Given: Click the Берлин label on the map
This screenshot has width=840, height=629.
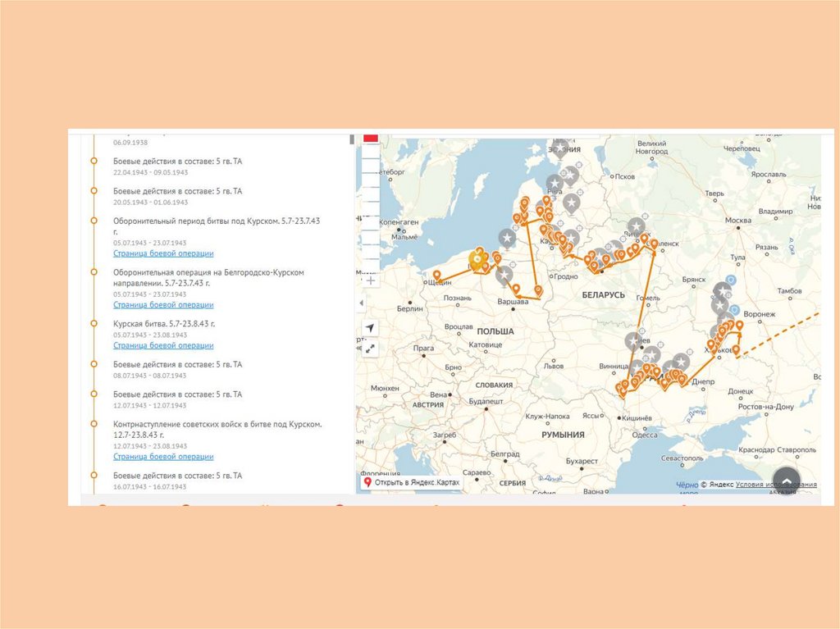Looking at the screenshot, I should click(x=410, y=309).
